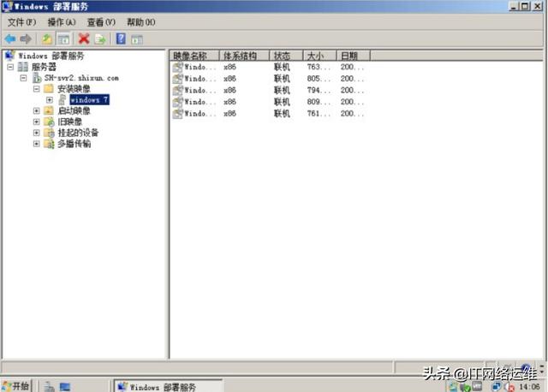Expand the 挂起的设备 node

point(36,133)
